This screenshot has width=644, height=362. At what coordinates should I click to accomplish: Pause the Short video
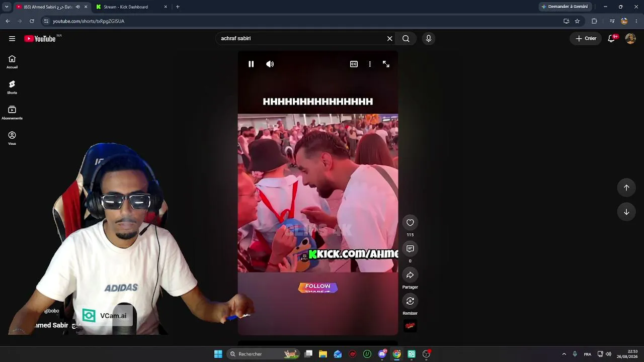[x=251, y=64]
